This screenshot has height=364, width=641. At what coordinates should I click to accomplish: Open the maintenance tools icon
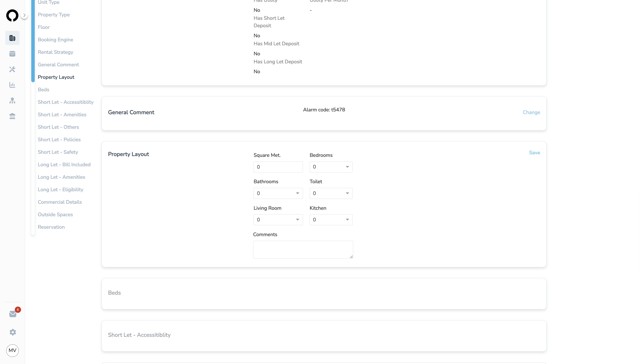(x=12, y=69)
